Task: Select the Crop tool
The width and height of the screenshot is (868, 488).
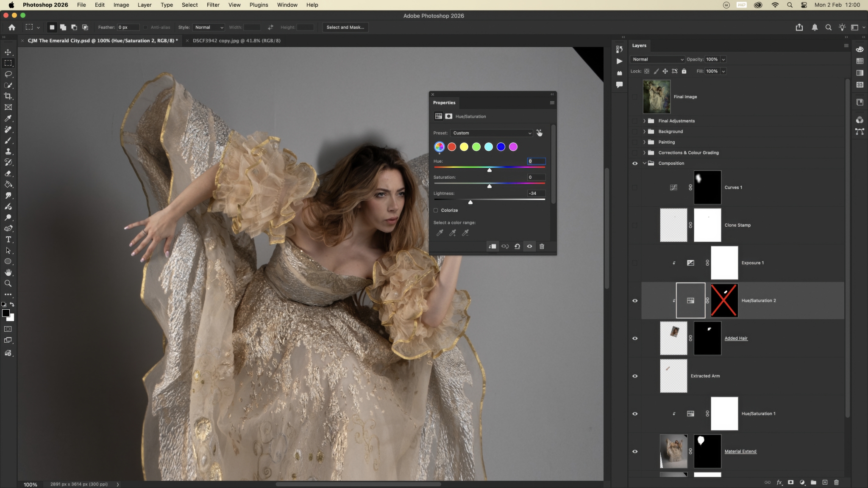Action: point(8,96)
